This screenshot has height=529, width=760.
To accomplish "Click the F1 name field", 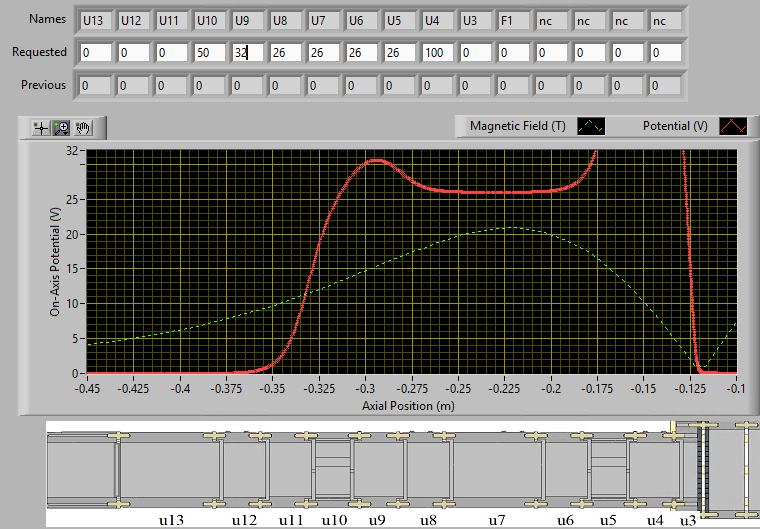I will [513, 21].
